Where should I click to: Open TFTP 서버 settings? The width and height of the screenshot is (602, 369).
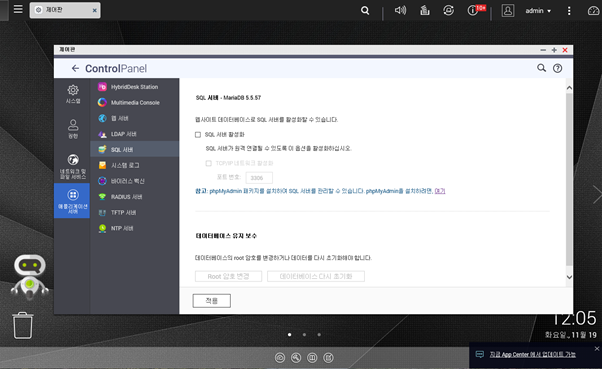[x=134, y=212]
